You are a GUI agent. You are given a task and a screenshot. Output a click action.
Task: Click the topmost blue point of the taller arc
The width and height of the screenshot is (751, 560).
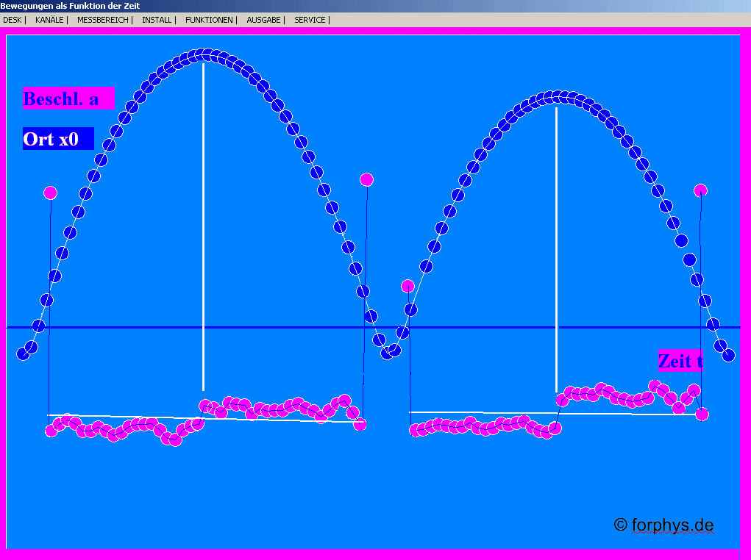(x=200, y=55)
